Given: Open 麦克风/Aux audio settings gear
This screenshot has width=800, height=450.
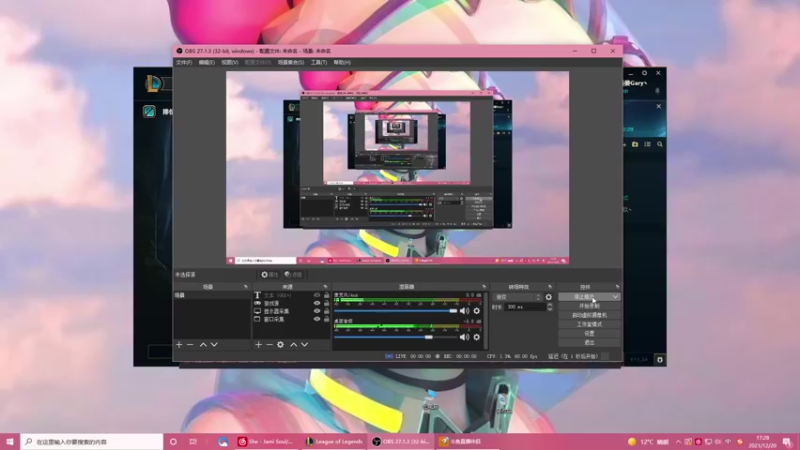Looking at the screenshot, I should coord(477,311).
